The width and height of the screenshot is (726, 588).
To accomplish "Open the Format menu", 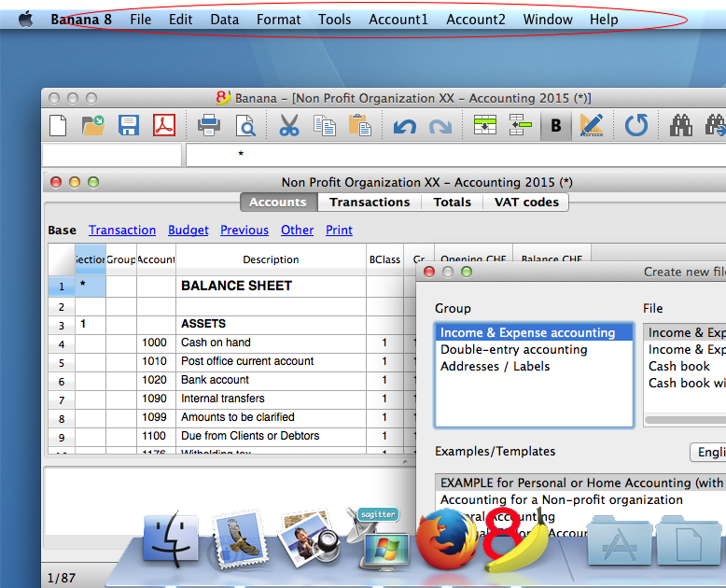I will 279,20.
